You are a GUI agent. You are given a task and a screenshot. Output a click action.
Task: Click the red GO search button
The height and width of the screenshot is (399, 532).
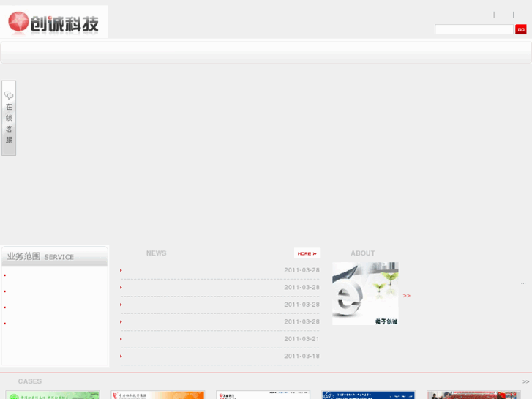coord(521,29)
